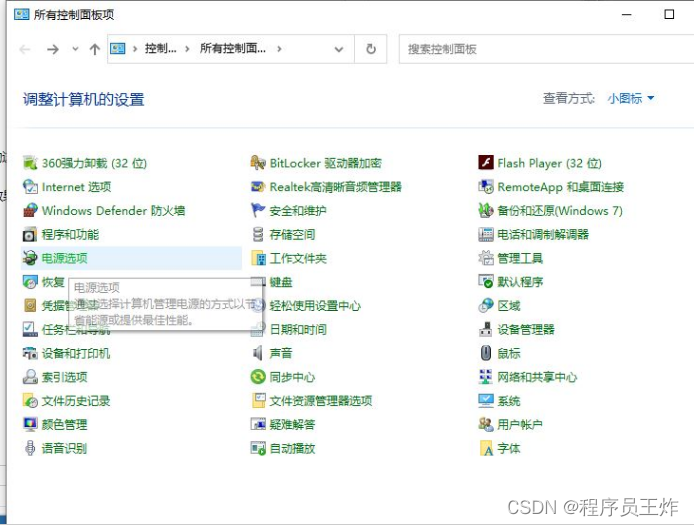Click the 控制... breadcrumb segment
The width and height of the screenshot is (694, 526).
pos(160,49)
